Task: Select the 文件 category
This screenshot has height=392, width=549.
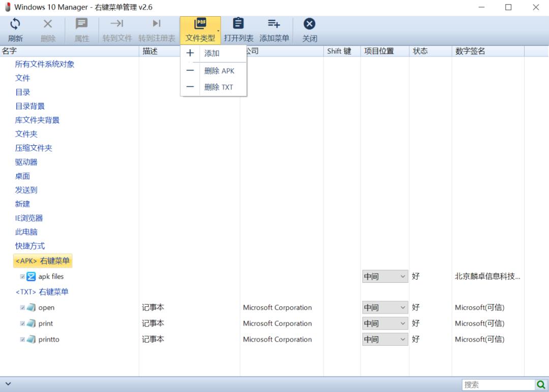Action: tap(22, 78)
